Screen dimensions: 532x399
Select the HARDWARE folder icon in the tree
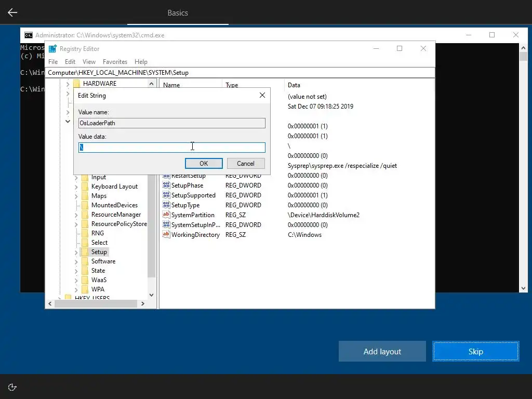click(76, 84)
